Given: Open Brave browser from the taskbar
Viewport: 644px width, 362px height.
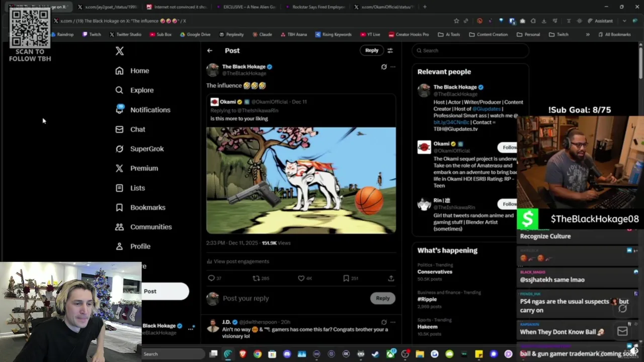Looking at the screenshot, I should point(243,354).
